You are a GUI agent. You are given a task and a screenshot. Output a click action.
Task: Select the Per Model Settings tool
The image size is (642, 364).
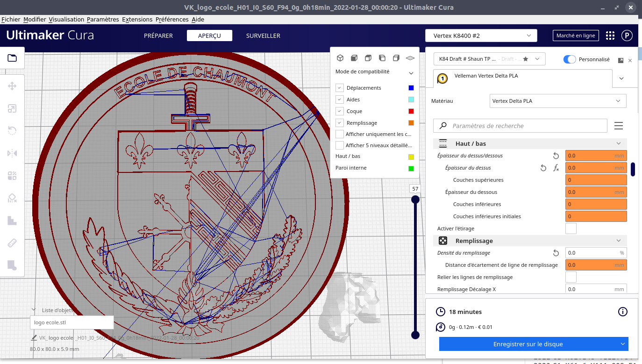12,176
